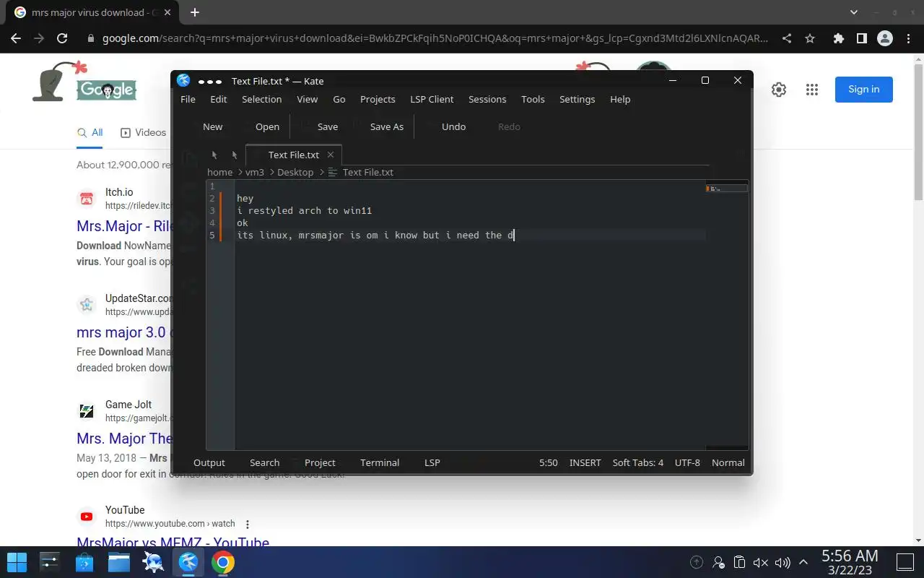
Task: Click the updates arrow icon in system tray
Action: coord(697,562)
